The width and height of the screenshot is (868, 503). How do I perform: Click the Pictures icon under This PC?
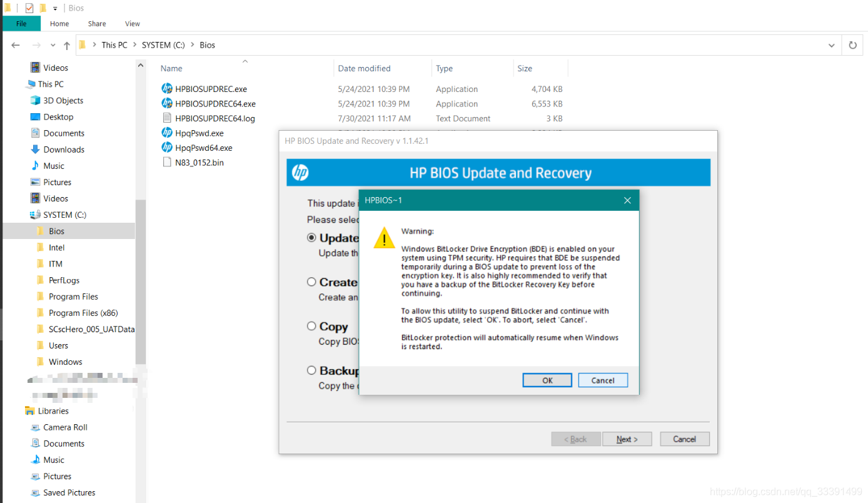tap(36, 182)
